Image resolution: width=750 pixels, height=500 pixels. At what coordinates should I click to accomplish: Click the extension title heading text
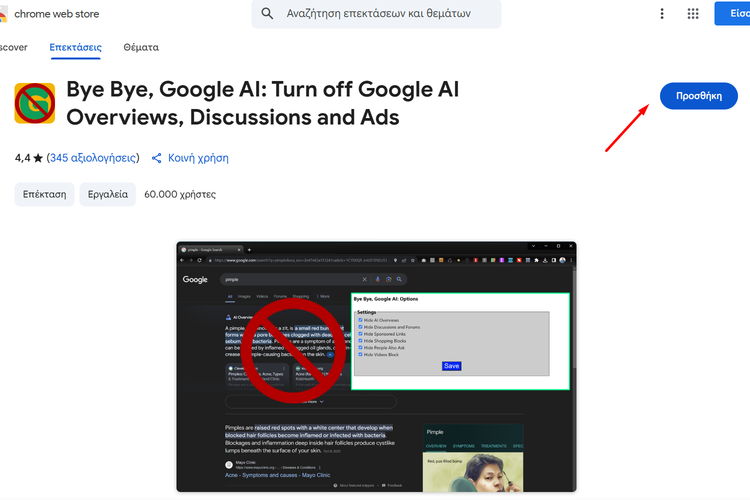pos(263,103)
